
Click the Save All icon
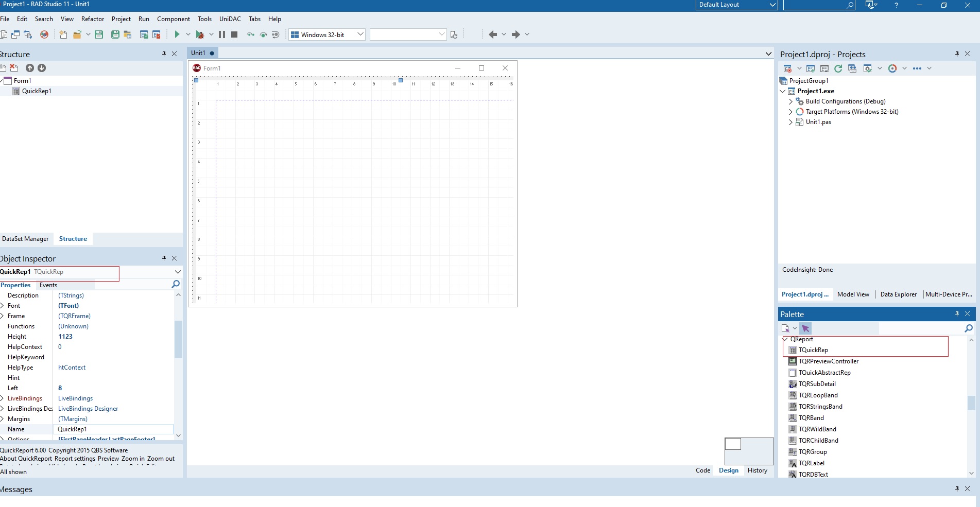click(115, 34)
